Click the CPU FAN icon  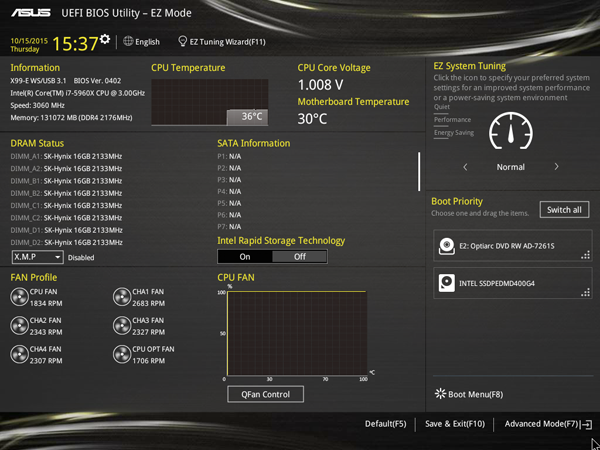point(19,296)
